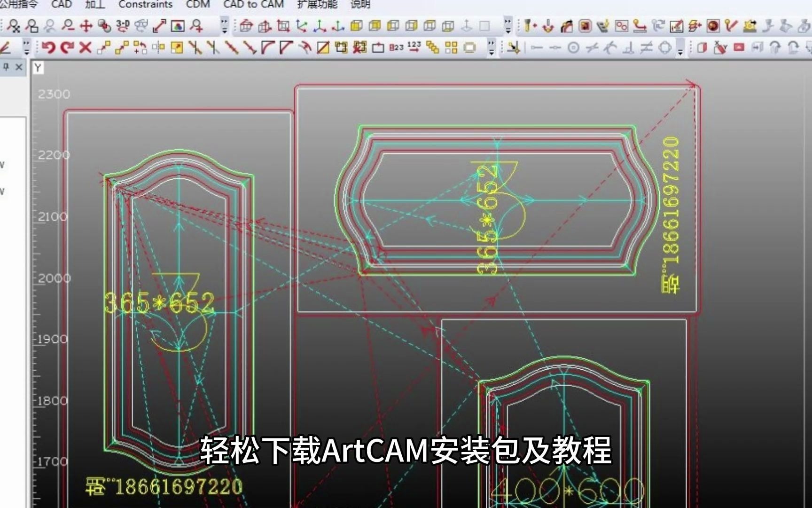This screenshot has width=812, height=508.
Task: Toggle the concentric constraint
Action: (x=573, y=47)
